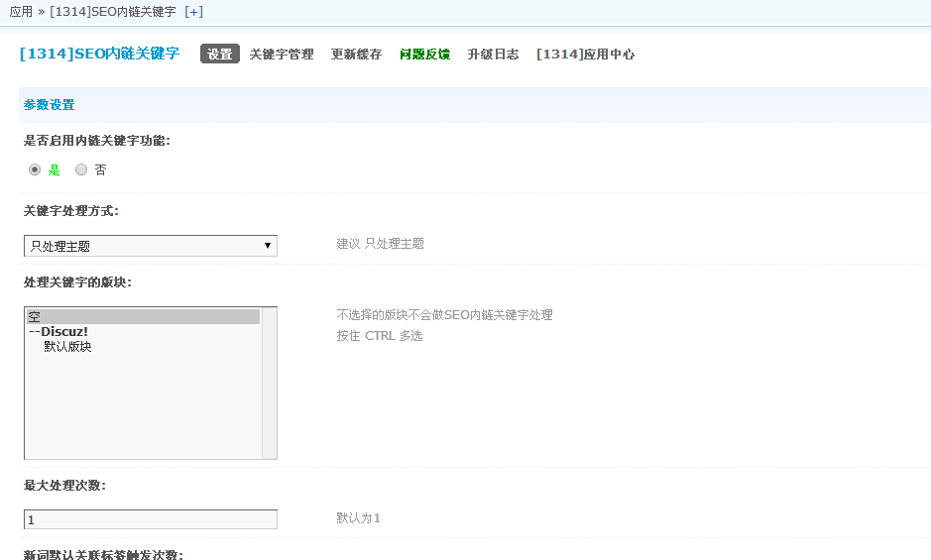The width and height of the screenshot is (931, 560).
Task: Go to 升级日志 tab
Action: click(493, 55)
